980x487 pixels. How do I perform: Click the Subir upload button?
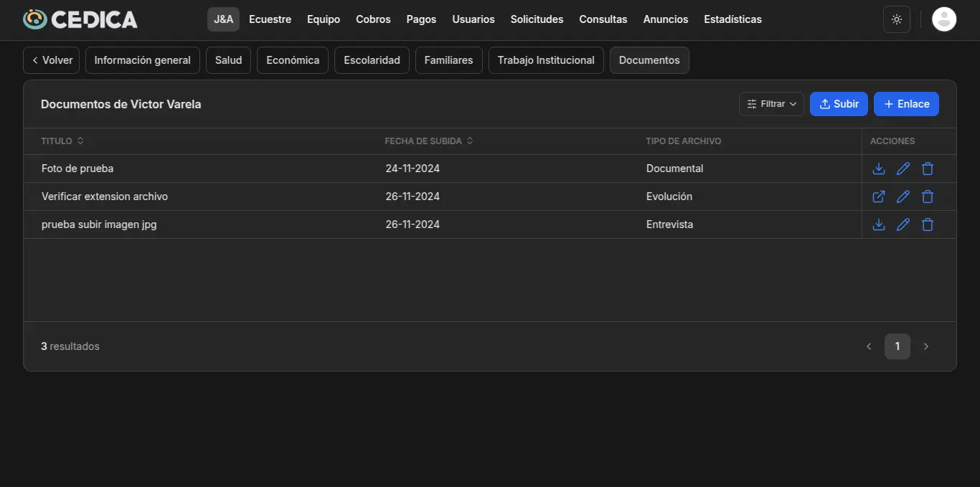839,104
